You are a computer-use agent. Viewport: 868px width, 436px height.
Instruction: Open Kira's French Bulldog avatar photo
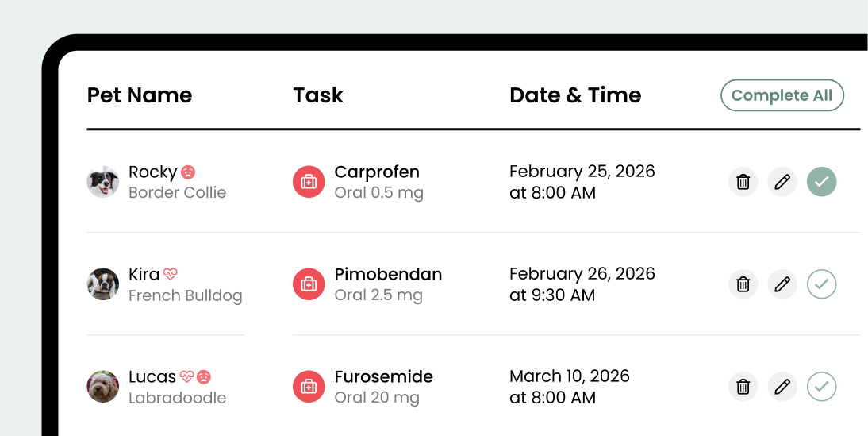(x=103, y=284)
